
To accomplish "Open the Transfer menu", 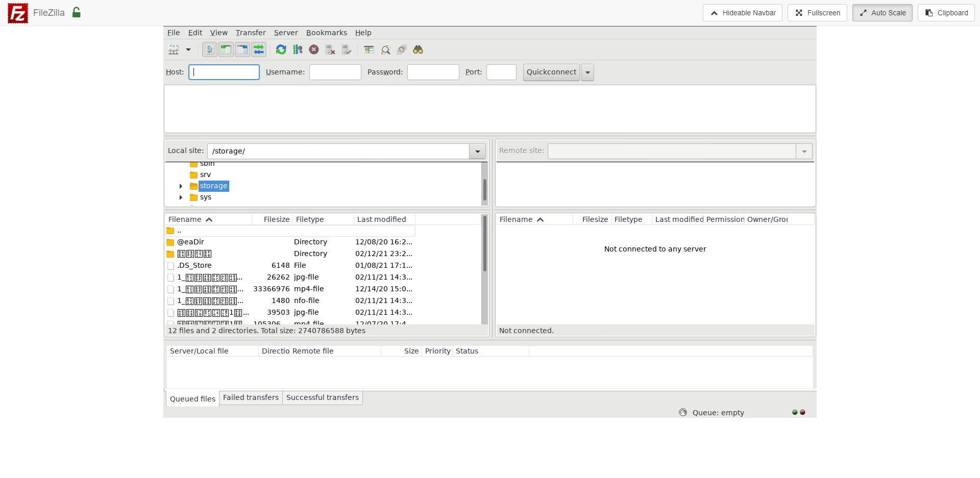I will (x=250, y=33).
